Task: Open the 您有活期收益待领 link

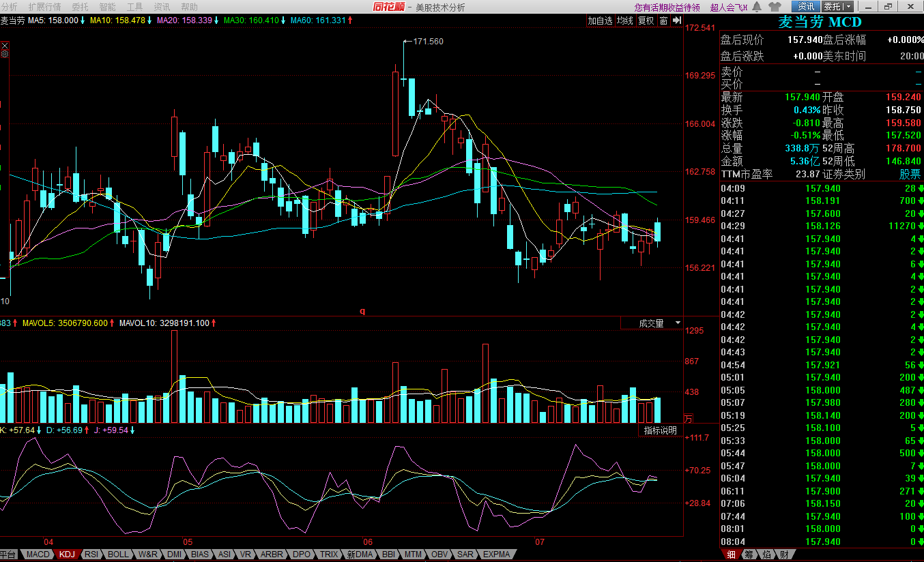Action: (x=667, y=8)
